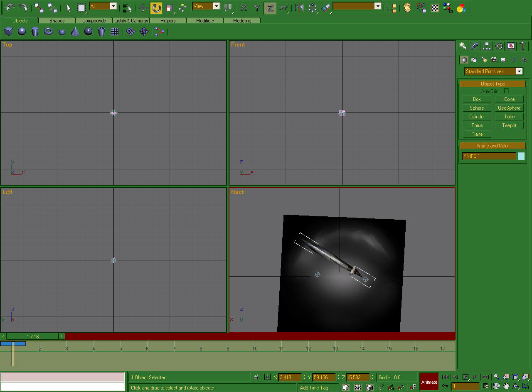The width and height of the screenshot is (532, 392).
Task: Click the Sphere primitive button
Action: [x=477, y=108]
